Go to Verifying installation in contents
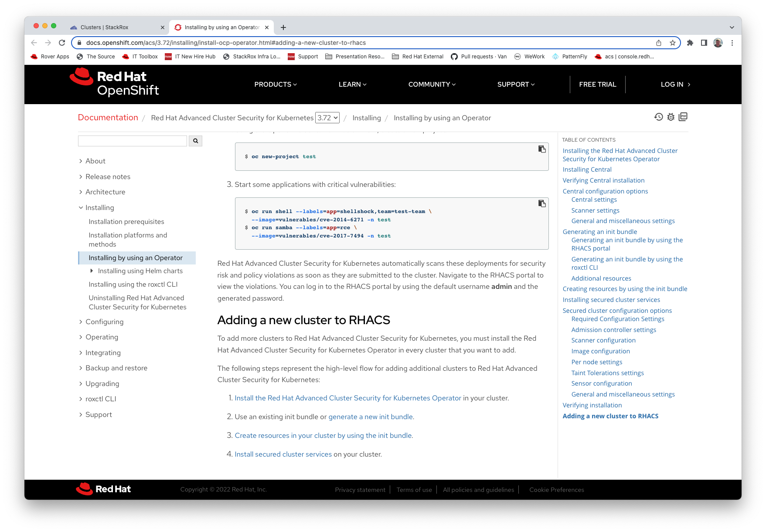Image resolution: width=766 pixels, height=532 pixels. tap(592, 405)
